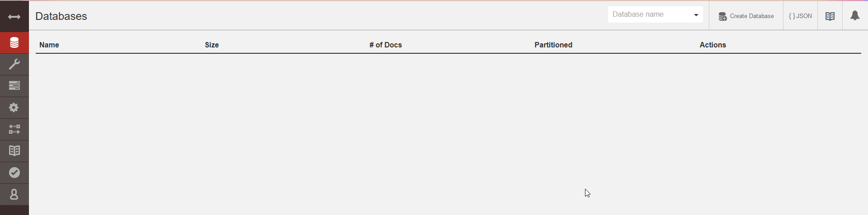
Task: Open the Replication page from sidebar
Action: tap(14, 129)
